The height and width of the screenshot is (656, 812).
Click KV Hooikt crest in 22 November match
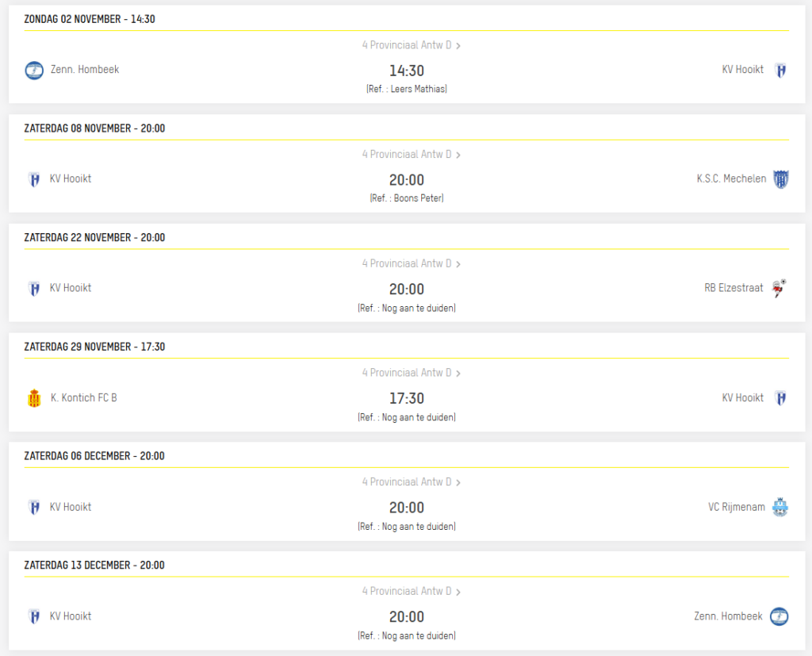click(x=34, y=289)
